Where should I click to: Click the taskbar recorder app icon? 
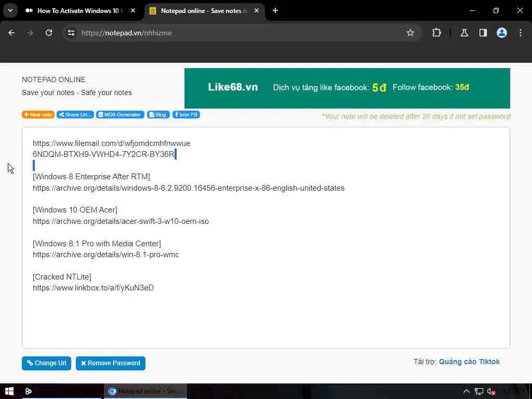click(29, 391)
